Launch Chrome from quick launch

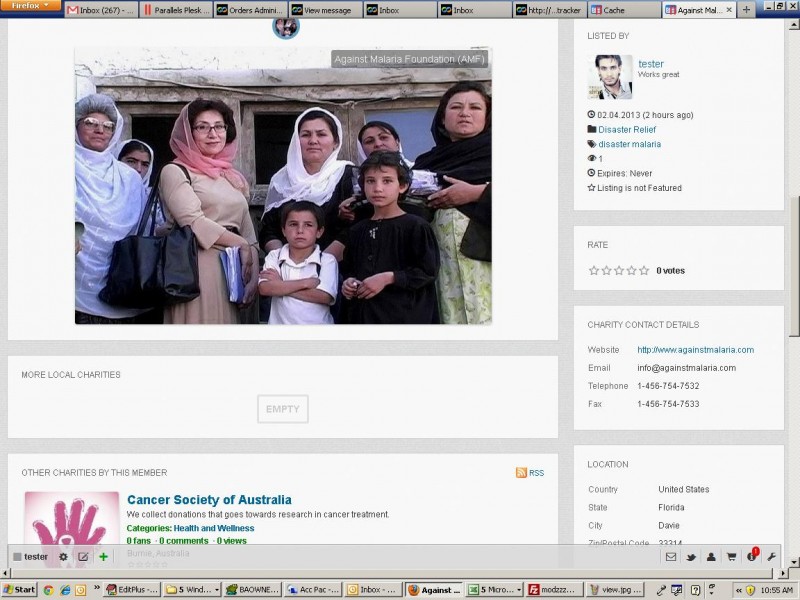click(x=48, y=590)
